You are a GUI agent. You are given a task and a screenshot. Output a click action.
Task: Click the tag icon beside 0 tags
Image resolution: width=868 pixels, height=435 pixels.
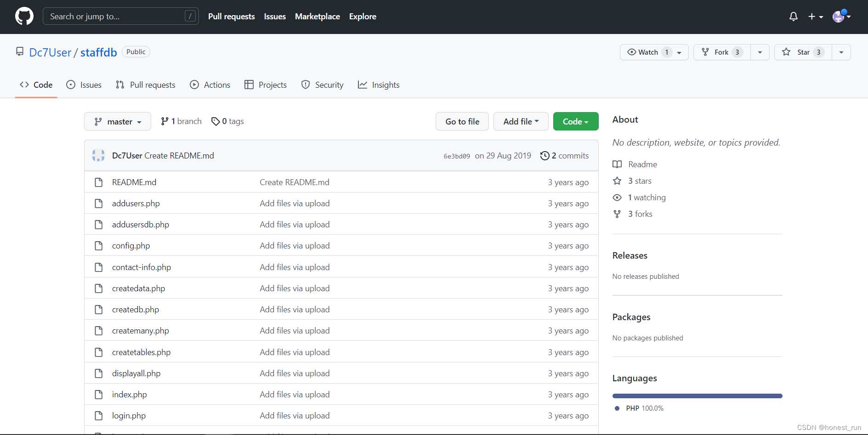click(215, 121)
